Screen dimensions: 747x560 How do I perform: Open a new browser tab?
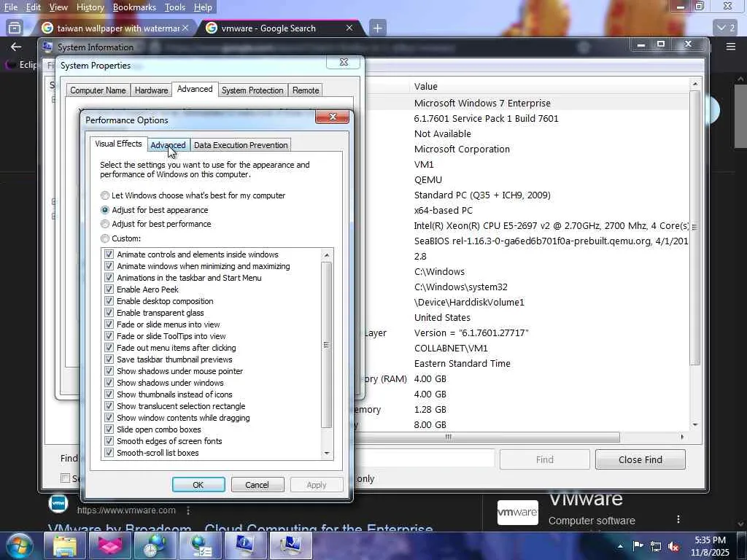click(377, 28)
